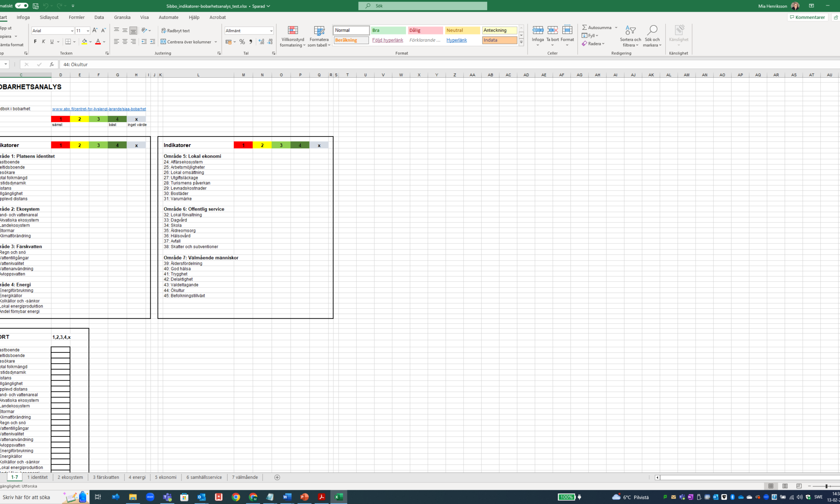Switch to sheet tab 7 välmående
Viewport: 840px width, 504px height.
245,477
